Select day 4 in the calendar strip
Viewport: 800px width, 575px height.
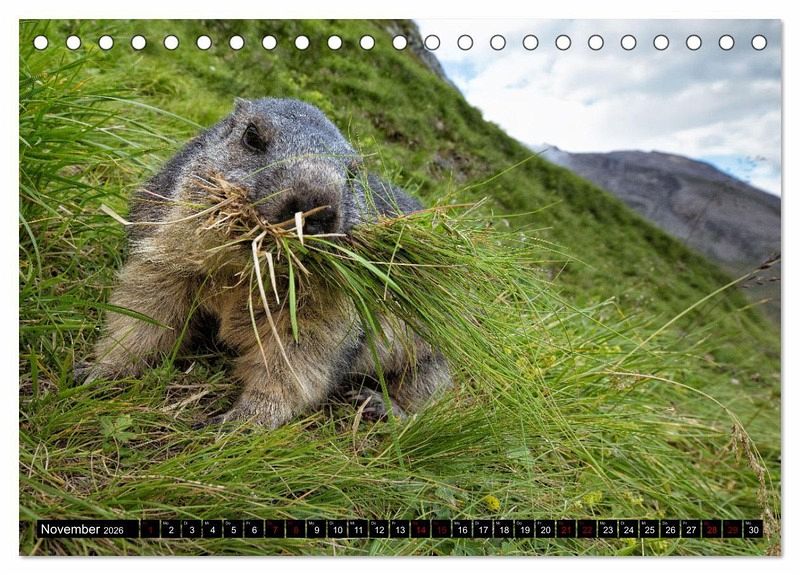[212, 530]
